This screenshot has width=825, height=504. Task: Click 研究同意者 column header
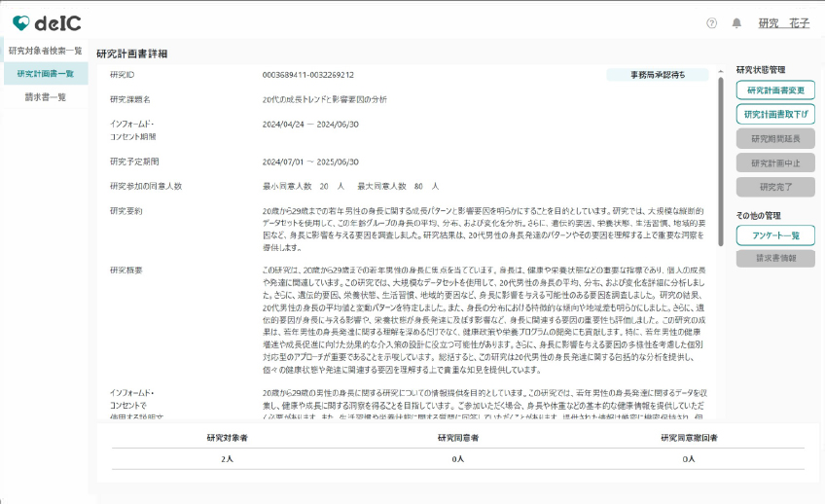(458, 438)
